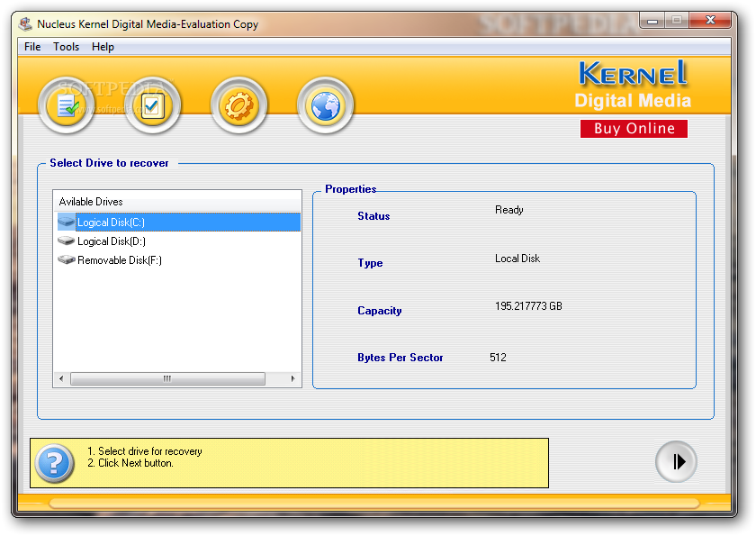Open the File menu

(x=32, y=47)
